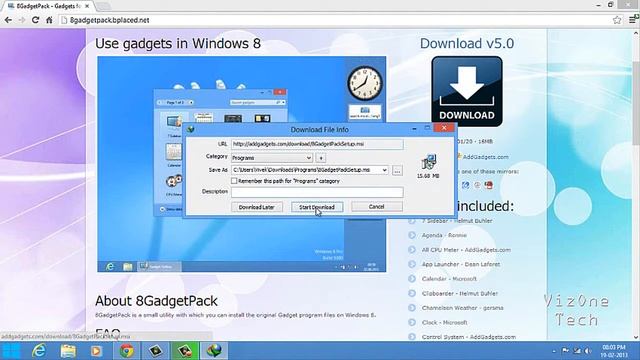Open the Windows Start button
640x360 pixels.
pos(11,351)
